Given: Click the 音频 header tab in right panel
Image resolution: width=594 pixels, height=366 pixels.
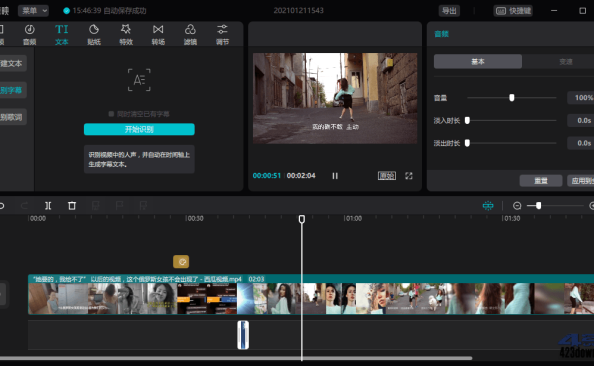Looking at the screenshot, I should tap(441, 34).
